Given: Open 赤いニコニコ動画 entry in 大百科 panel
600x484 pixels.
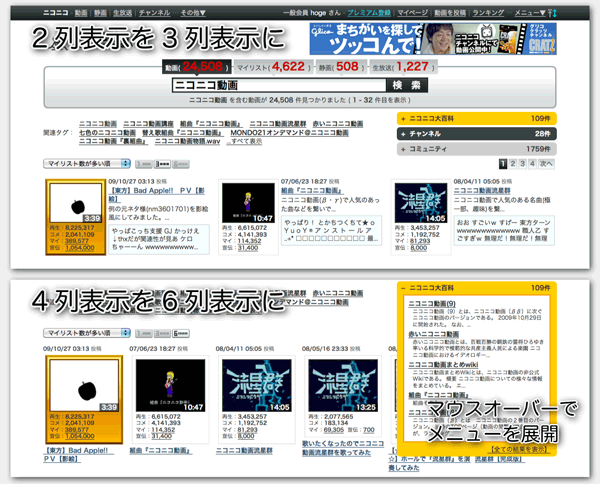Looking at the screenshot, I should point(434,334).
